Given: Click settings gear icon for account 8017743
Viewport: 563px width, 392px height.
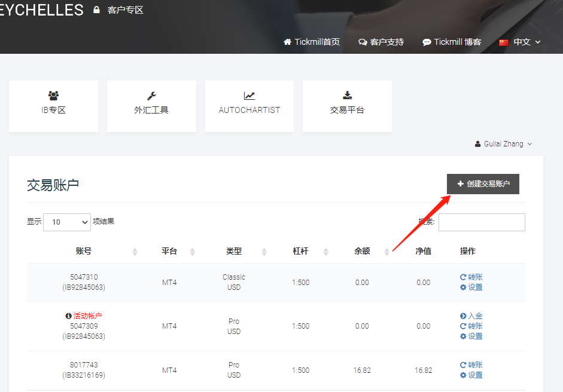Looking at the screenshot, I should click(x=463, y=375).
